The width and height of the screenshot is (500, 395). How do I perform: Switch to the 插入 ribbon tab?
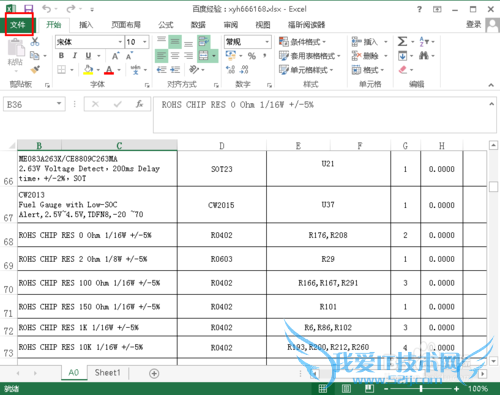[86, 25]
